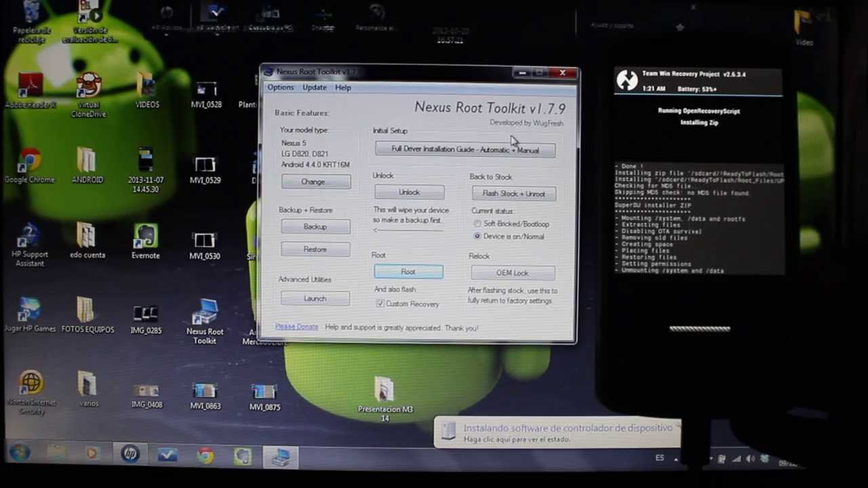Select the IMG_0408 image file icon
The height and width of the screenshot is (488, 868).
coord(146,396)
